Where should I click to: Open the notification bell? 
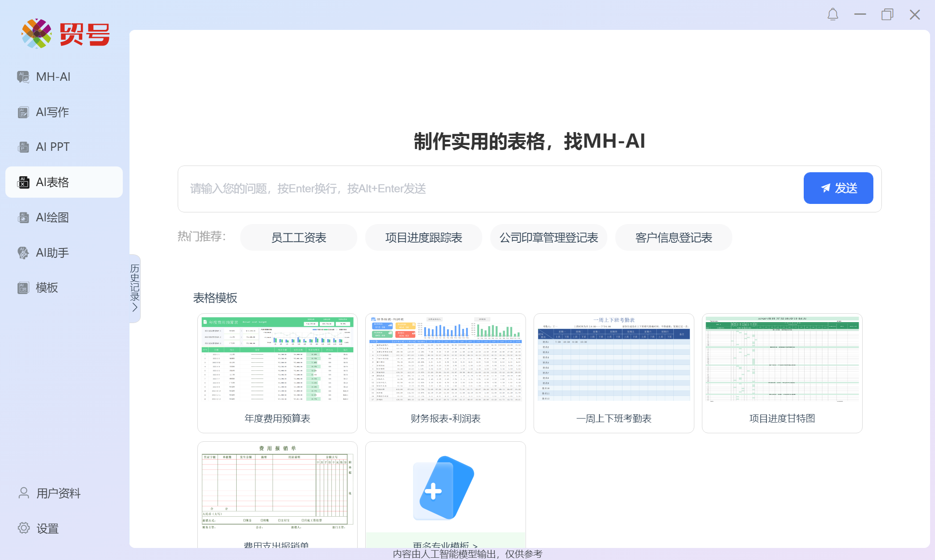pyautogui.click(x=833, y=14)
